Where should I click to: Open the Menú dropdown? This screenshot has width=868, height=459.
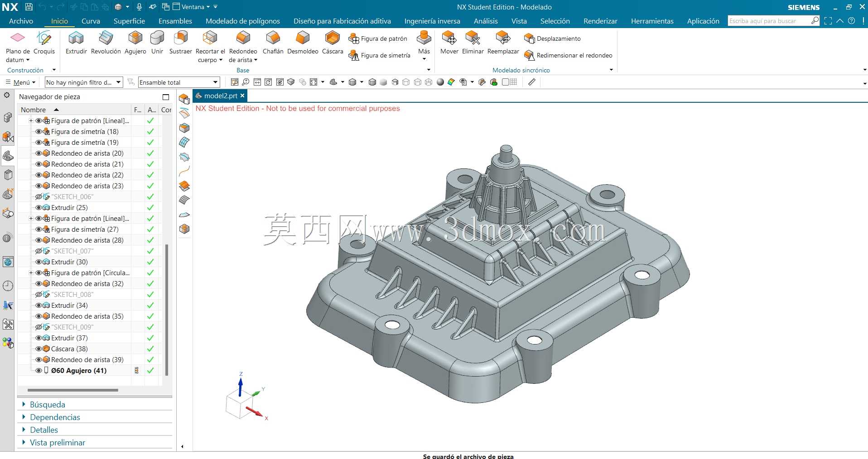[x=20, y=82]
